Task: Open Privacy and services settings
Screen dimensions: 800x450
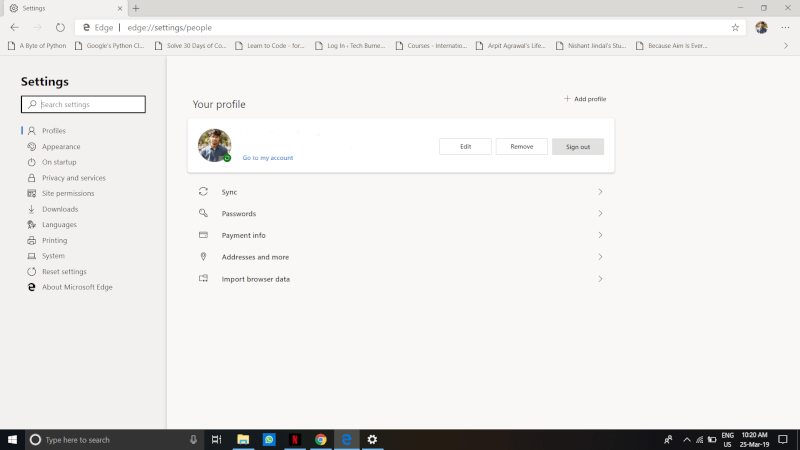Action: (73, 178)
